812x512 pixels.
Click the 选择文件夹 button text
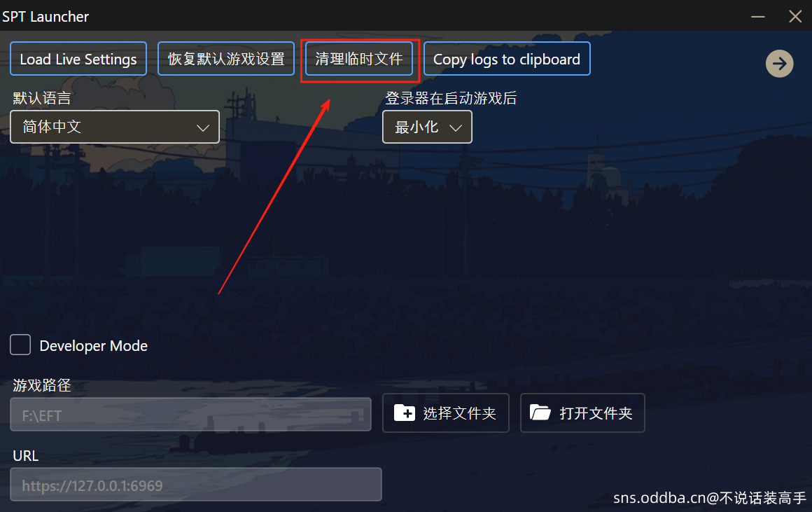click(x=460, y=413)
